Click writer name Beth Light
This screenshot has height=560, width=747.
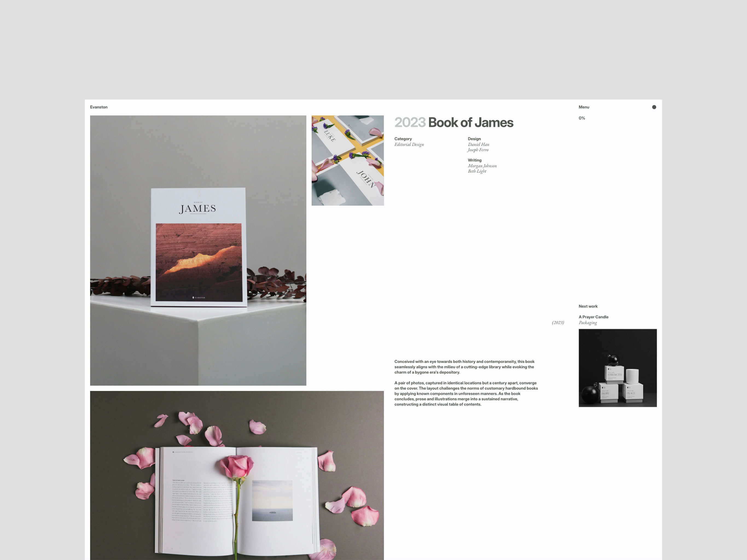(477, 171)
